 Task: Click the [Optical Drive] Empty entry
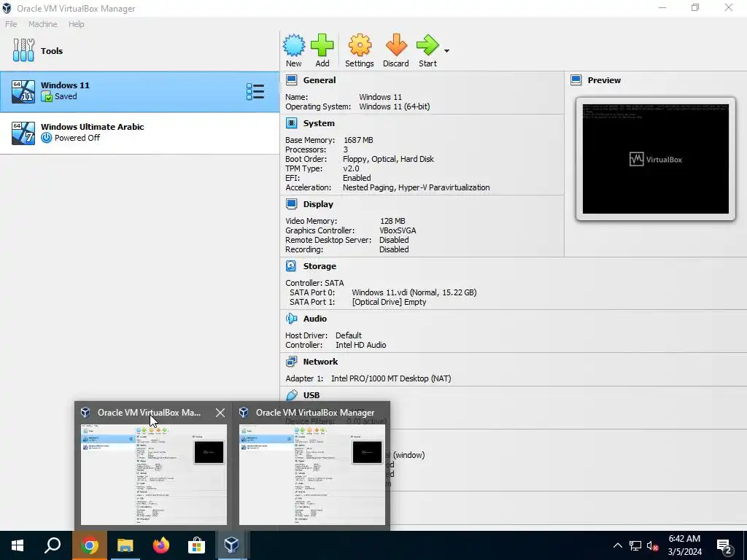(x=389, y=302)
